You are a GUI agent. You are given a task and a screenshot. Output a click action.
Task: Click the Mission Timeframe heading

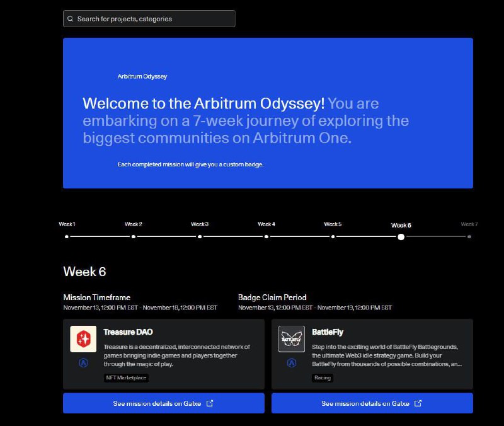[x=97, y=297]
